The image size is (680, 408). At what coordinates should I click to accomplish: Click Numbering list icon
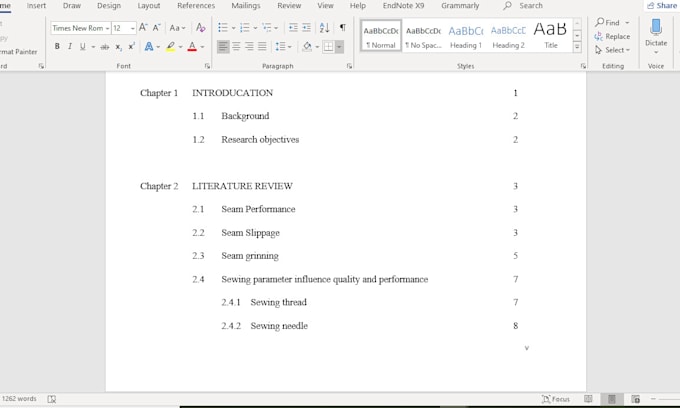245,28
